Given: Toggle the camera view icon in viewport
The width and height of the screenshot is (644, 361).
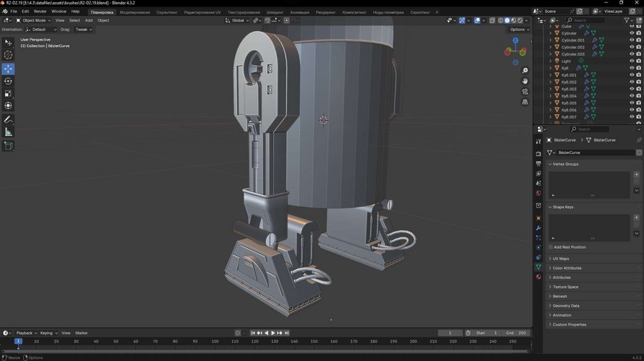Looking at the screenshot, I should tap(525, 92).
